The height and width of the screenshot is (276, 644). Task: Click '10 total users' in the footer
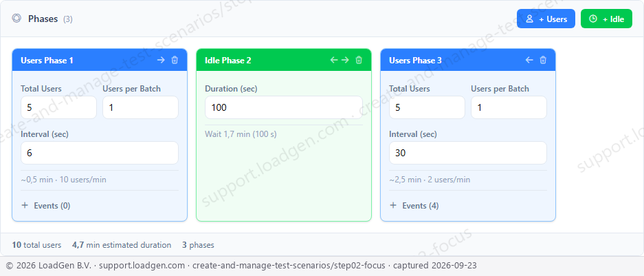36,245
